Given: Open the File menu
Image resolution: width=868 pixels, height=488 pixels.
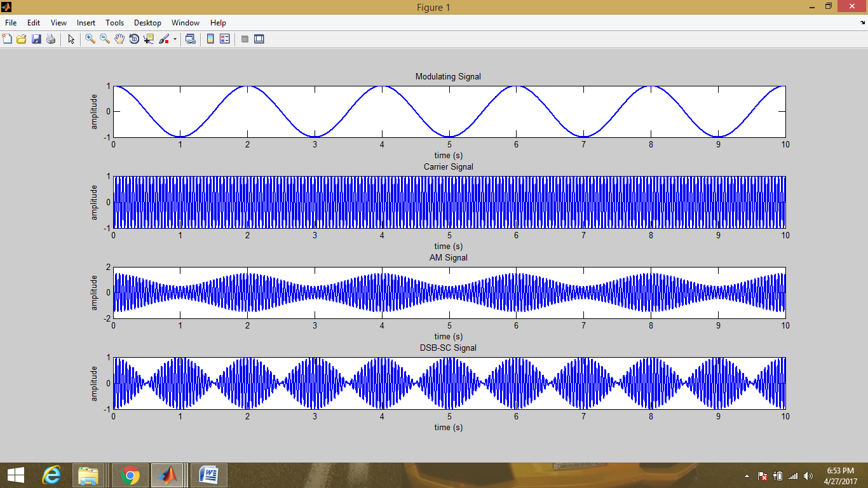Looking at the screenshot, I should [x=11, y=23].
